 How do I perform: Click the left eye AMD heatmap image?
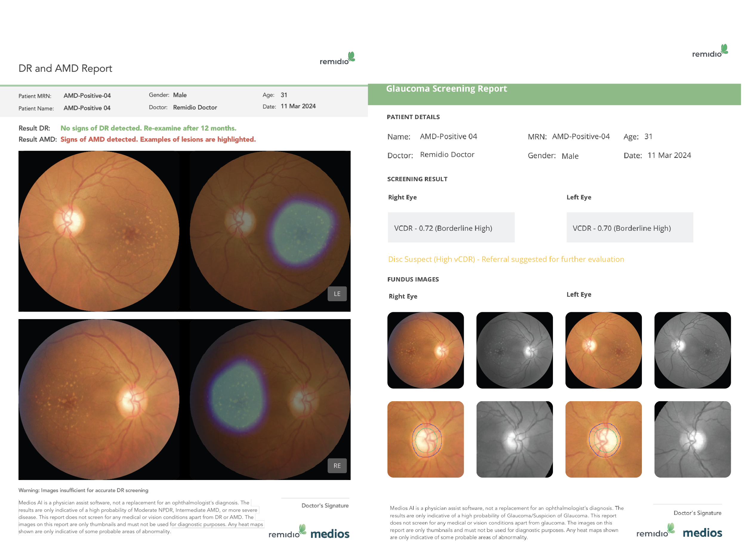(270, 231)
